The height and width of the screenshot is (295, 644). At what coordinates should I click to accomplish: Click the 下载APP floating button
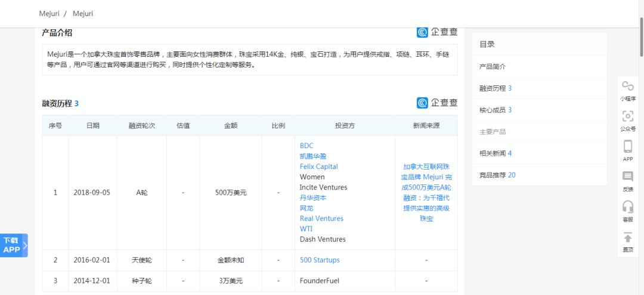coord(14,245)
